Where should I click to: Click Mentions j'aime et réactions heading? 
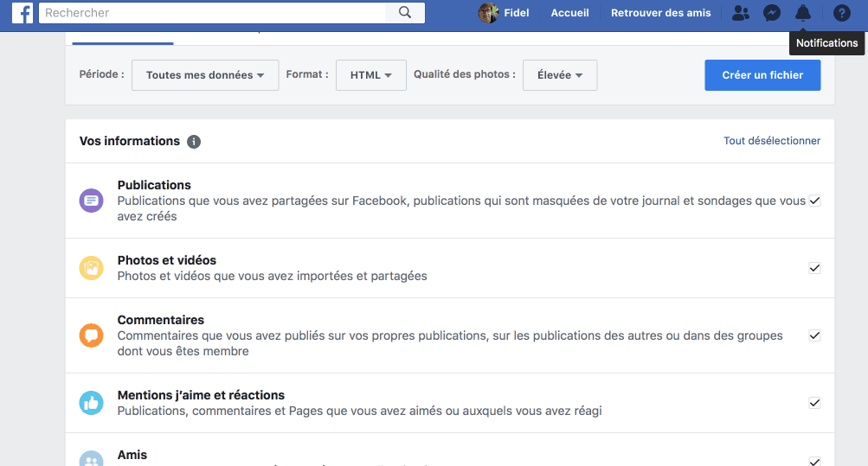(201, 395)
